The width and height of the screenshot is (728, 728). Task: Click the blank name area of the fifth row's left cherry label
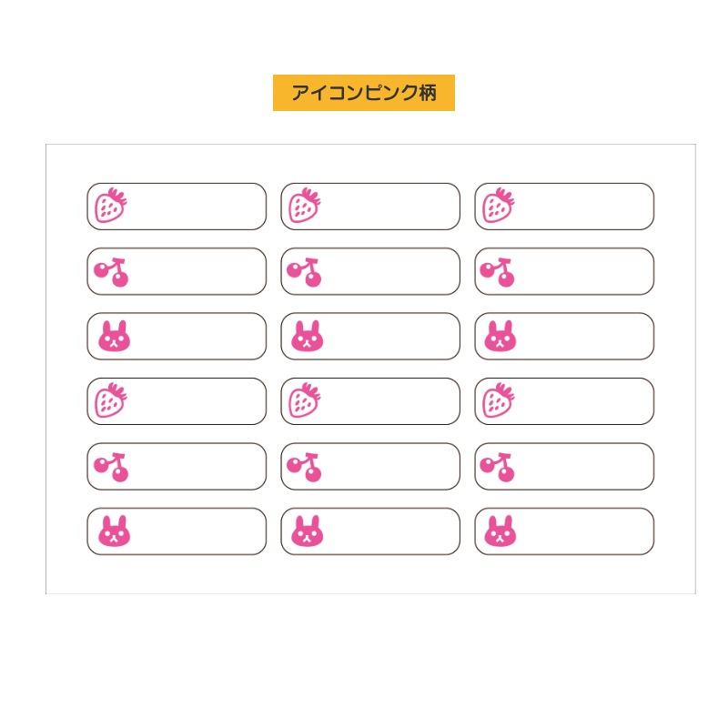click(197, 467)
